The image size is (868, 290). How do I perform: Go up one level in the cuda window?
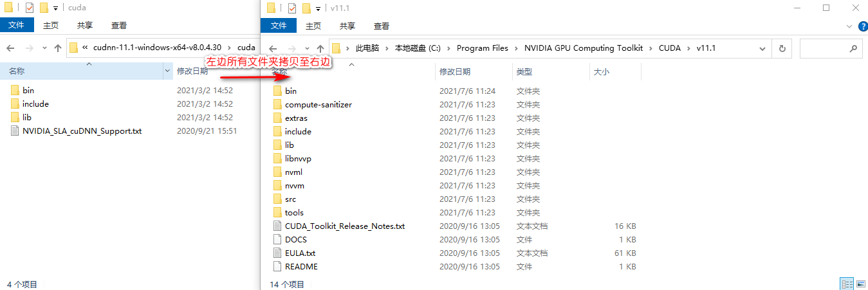(58, 48)
